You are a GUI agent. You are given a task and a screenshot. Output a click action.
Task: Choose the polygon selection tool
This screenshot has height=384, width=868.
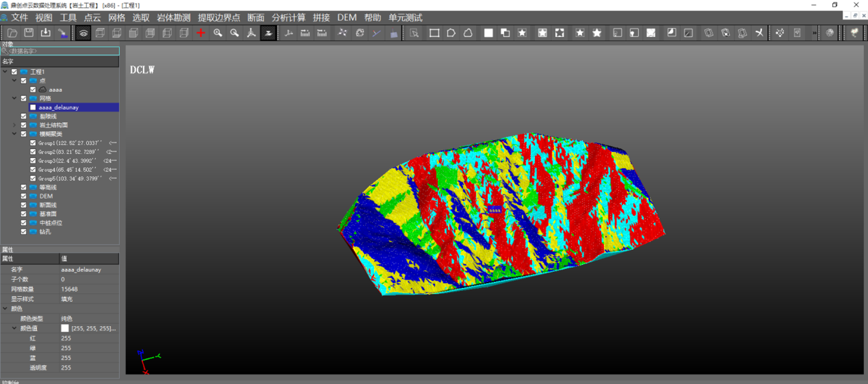(x=451, y=33)
